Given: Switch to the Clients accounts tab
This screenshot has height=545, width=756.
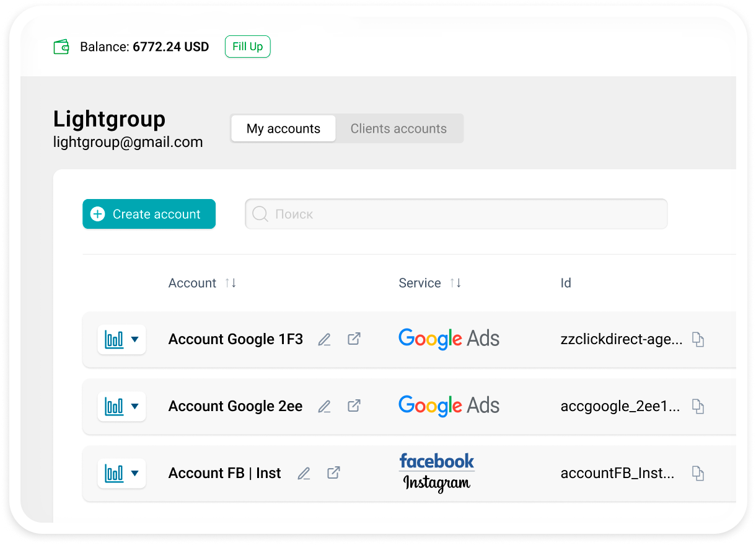Looking at the screenshot, I should click(399, 128).
